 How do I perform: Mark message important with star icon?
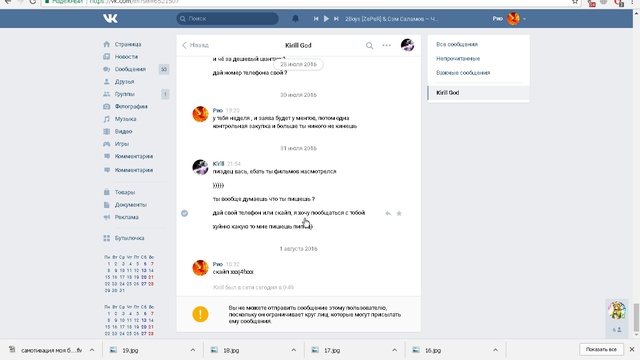coord(399,213)
